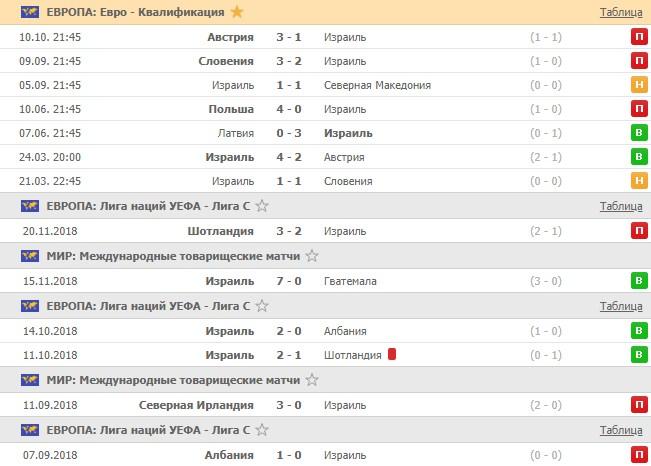Click the В badge on Израиль 7-0 Гватемала
Image resolution: width=651 pixels, height=466 pixels.
(637, 281)
